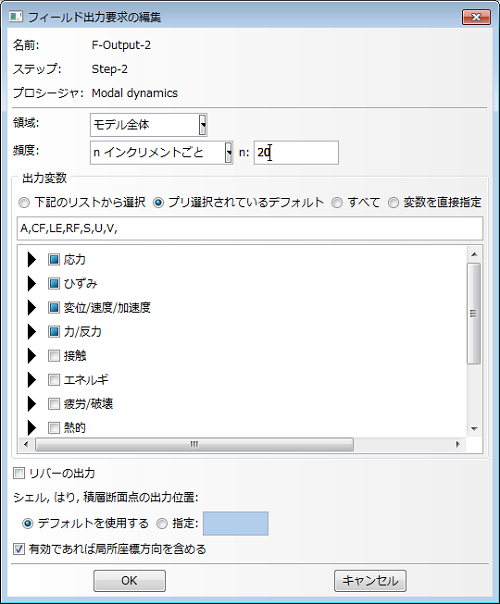Open the 領域 モデル全体 dropdown
This screenshot has height=604, width=500.
point(149,125)
